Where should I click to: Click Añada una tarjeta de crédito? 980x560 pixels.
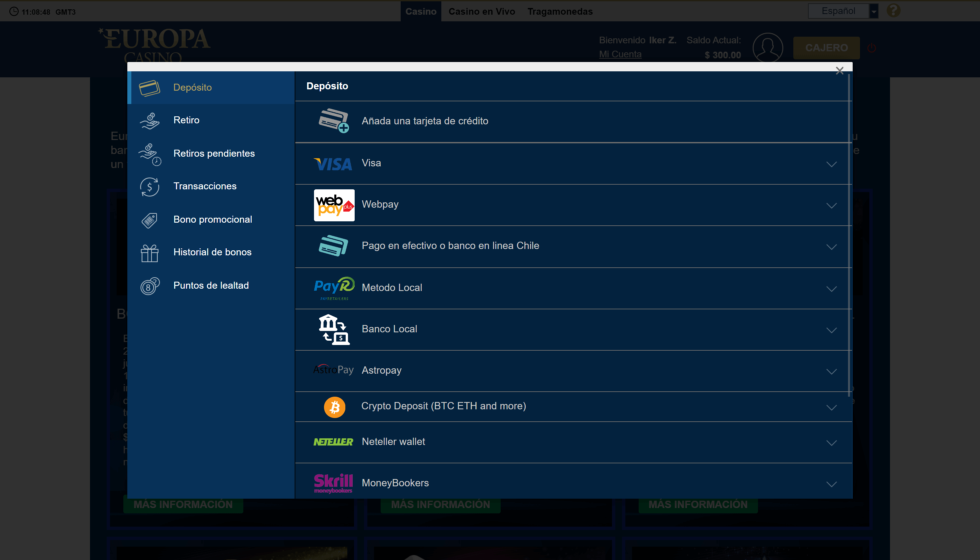click(573, 122)
